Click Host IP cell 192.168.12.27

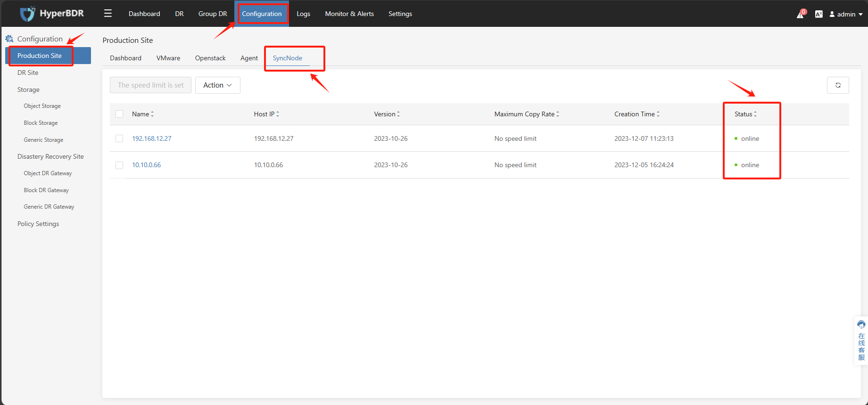273,138
